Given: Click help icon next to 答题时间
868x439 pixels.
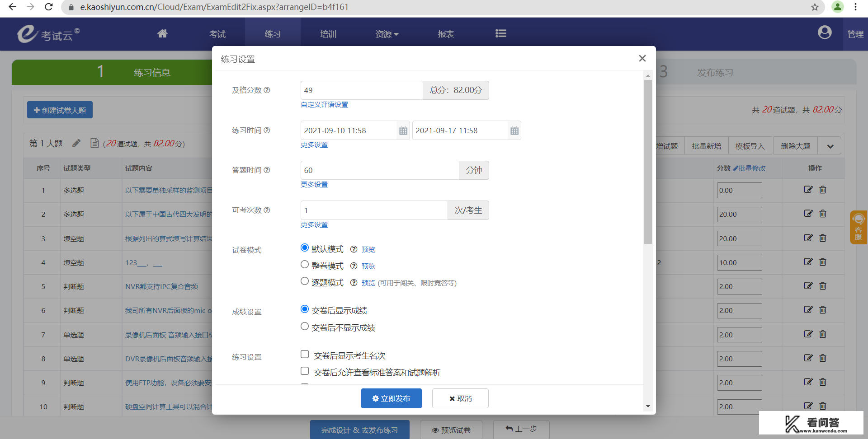Looking at the screenshot, I should (x=267, y=170).
